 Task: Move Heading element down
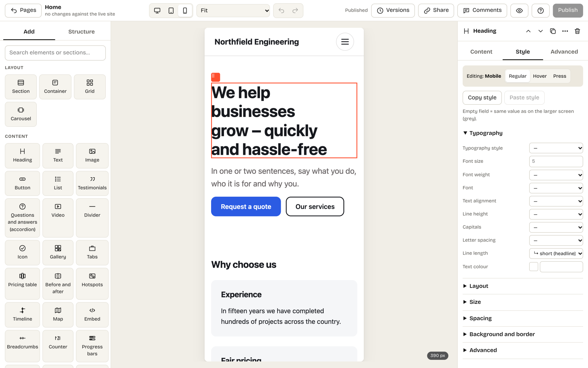pos(540,31)
